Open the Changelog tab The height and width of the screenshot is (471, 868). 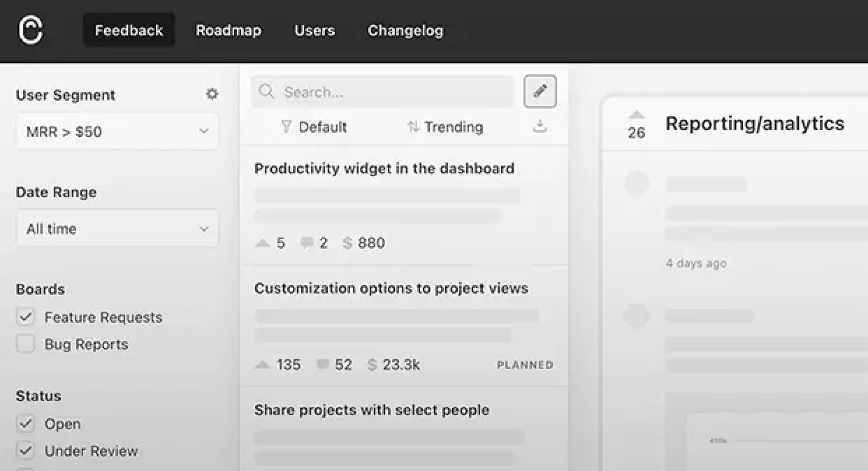(x=405, y=31)
